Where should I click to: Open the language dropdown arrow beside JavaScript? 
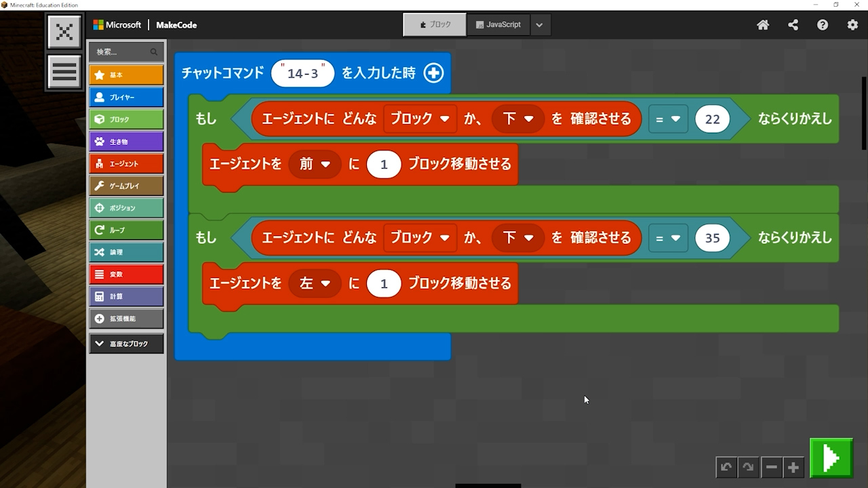pyautogui.click(x=539, y=25)
